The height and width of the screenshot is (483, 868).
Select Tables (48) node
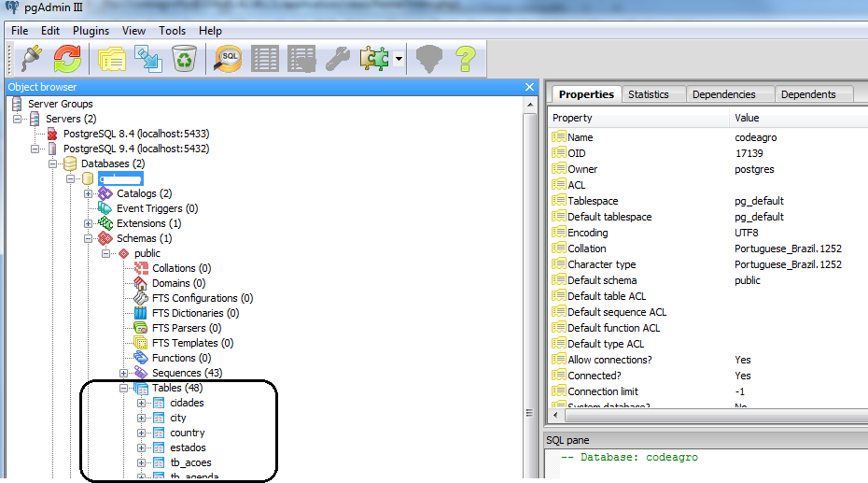pos(177,388)
